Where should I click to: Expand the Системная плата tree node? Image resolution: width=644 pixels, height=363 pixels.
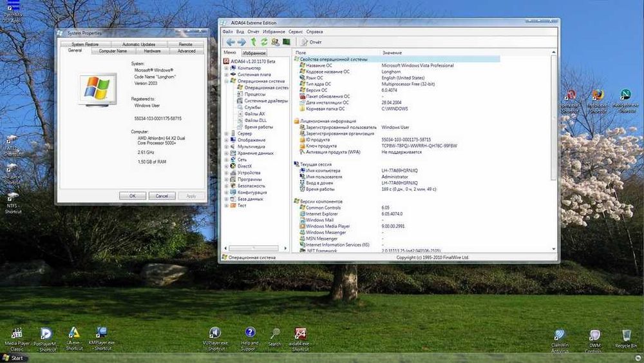coord(226,74)
